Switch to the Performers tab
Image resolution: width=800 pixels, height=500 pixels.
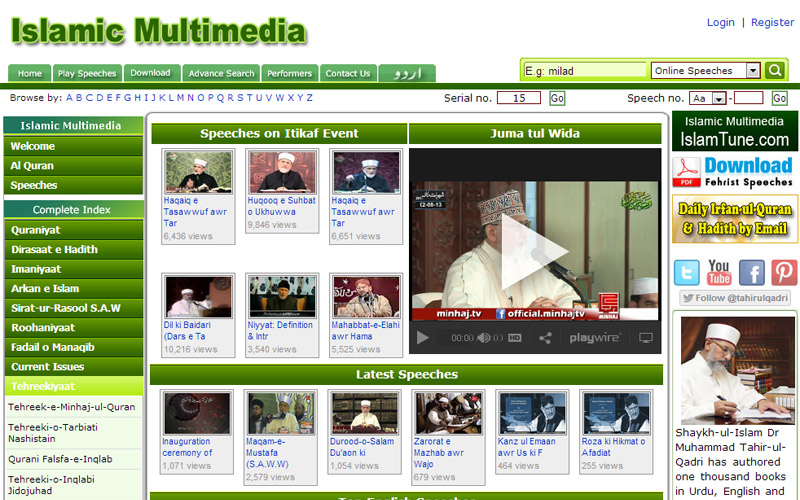289,73
